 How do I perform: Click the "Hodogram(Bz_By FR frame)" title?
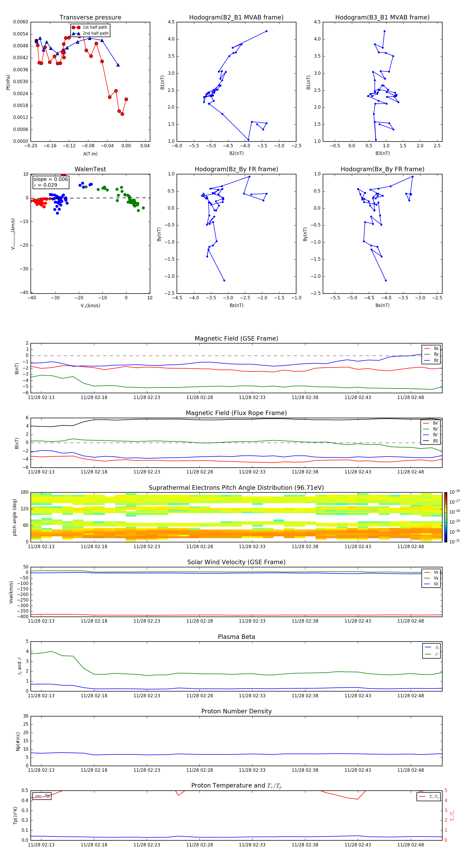pyautogui.click(x=236, y=169)
